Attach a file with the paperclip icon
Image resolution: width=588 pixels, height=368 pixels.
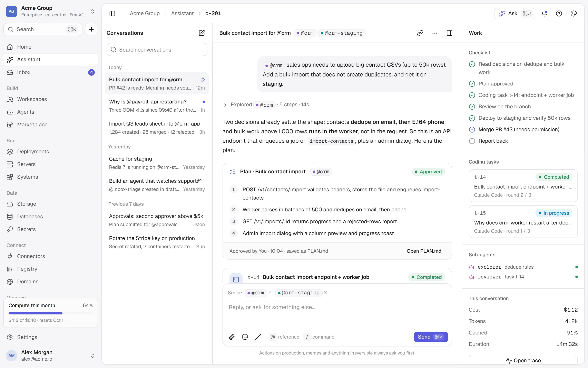(x=232, y=337)
